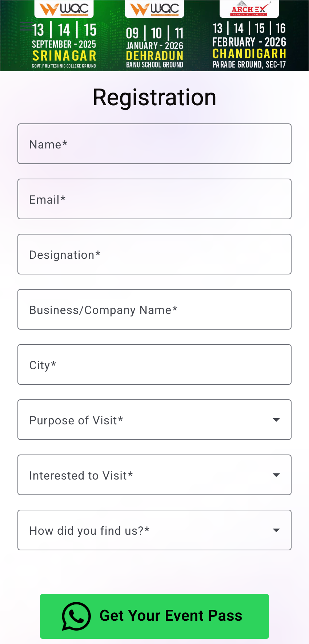Click the WhatsApp icon on the green button
The height and width of the screenshot is (644, 309).
[76, 616]
